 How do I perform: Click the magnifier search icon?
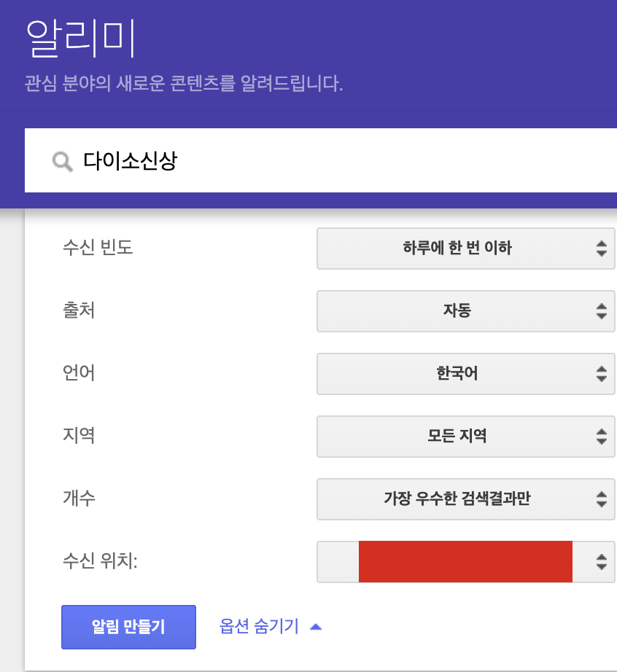point(63,161)
